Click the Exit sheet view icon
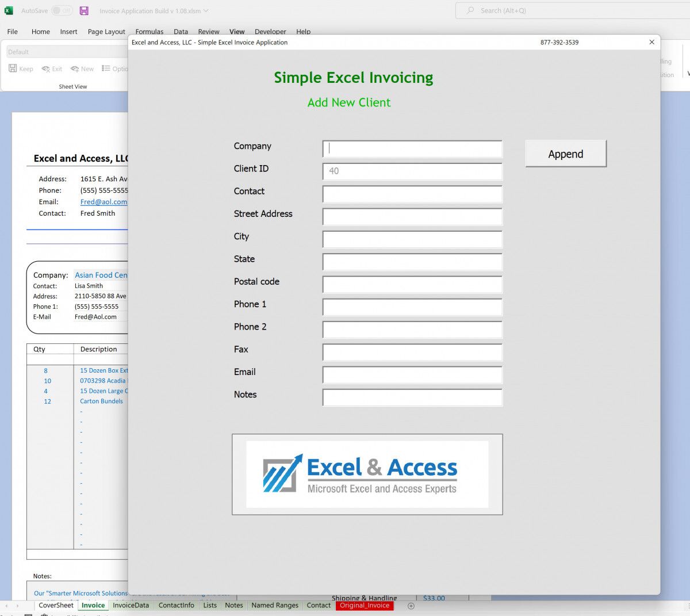The width and height of the screenshot is (690, 616). (46, 68)
